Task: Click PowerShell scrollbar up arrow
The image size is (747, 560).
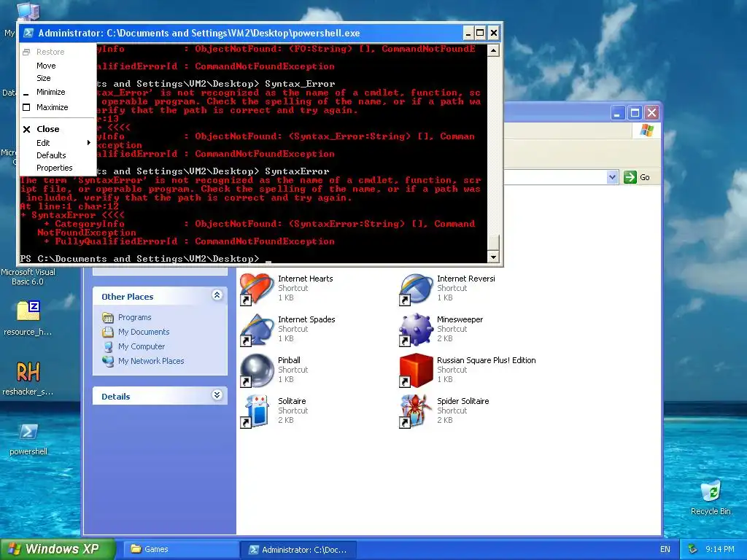Action: [x=494, y=50]
